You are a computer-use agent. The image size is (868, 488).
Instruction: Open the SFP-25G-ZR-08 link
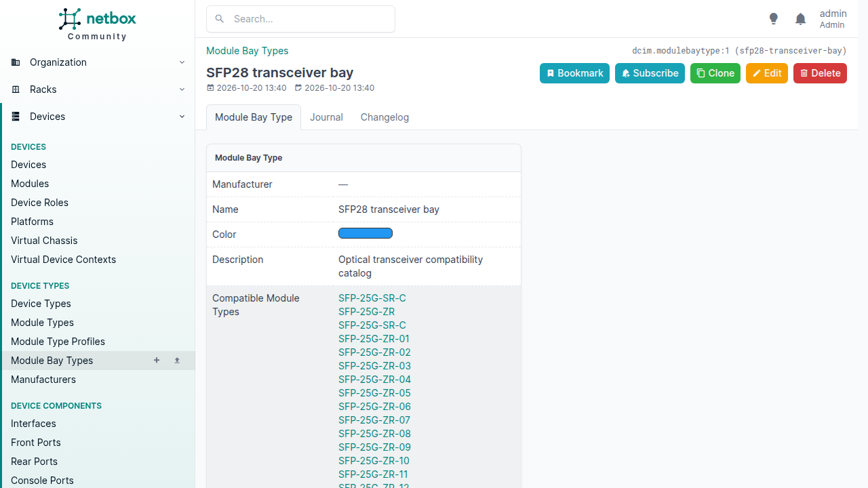click(x=374, y=434)
